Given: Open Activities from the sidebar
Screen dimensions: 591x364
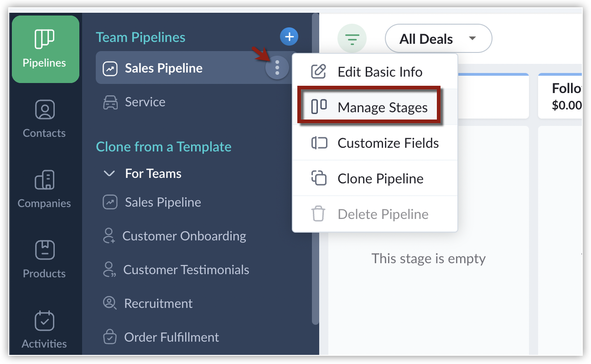Looking at the screenshot, I should [45, 330].
